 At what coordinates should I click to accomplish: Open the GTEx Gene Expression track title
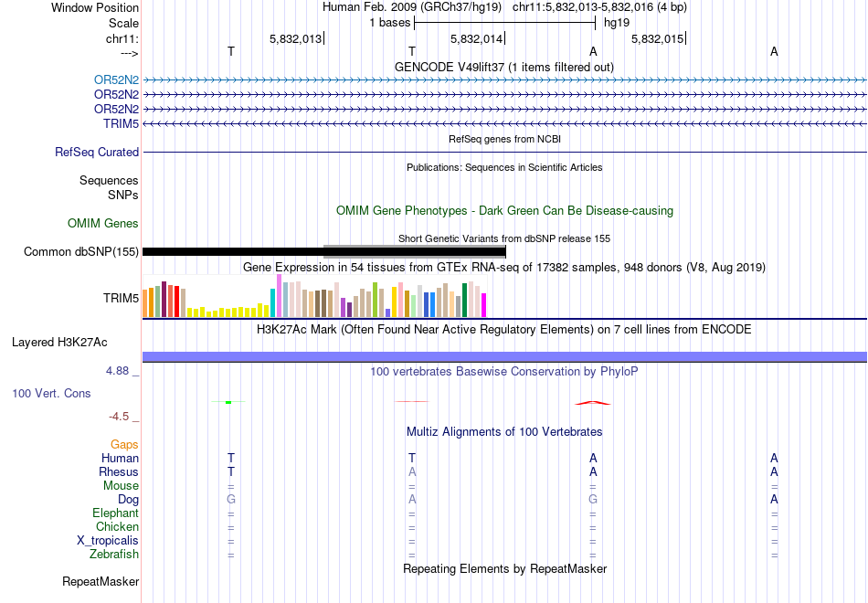pyautogui.click(x=504, y=268)
